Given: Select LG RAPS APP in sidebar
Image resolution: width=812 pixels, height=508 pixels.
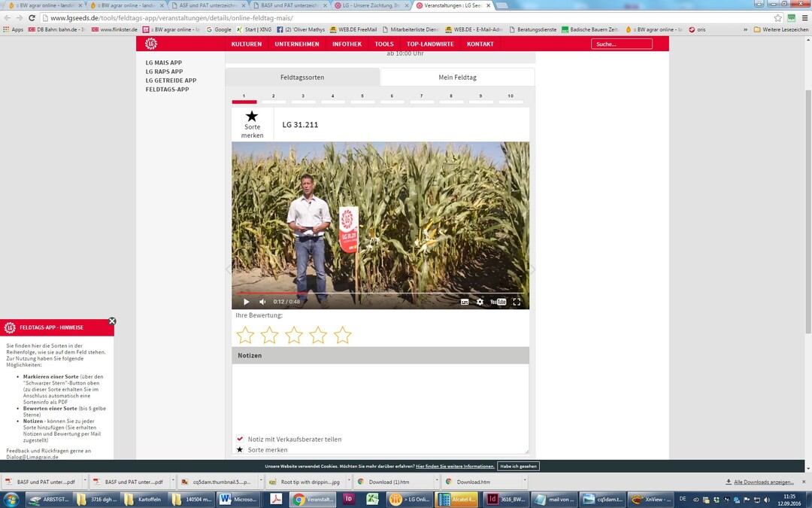Looking at the screenshot, I should point(164,71).
